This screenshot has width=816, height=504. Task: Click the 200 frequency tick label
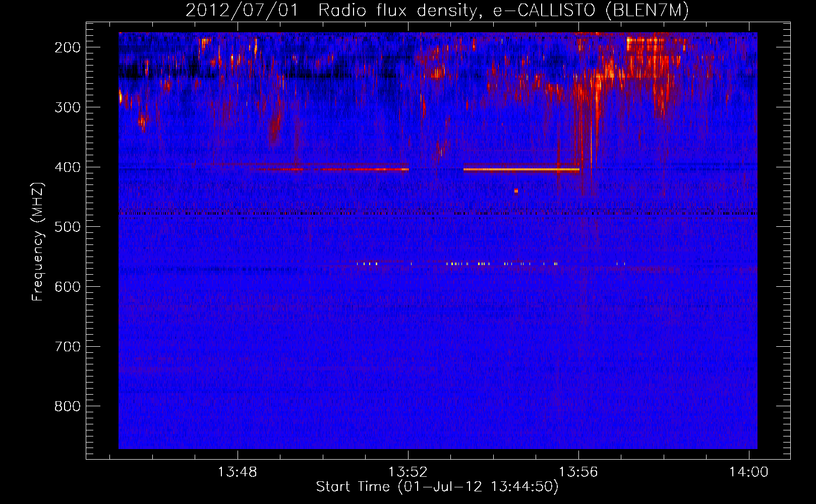coord(67,47)
